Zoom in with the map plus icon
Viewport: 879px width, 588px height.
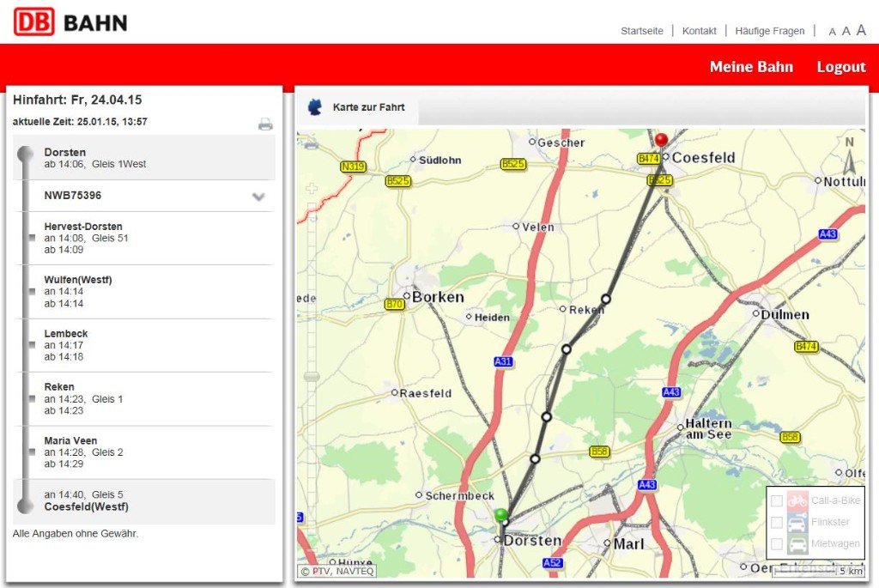(x=311, y=189)
